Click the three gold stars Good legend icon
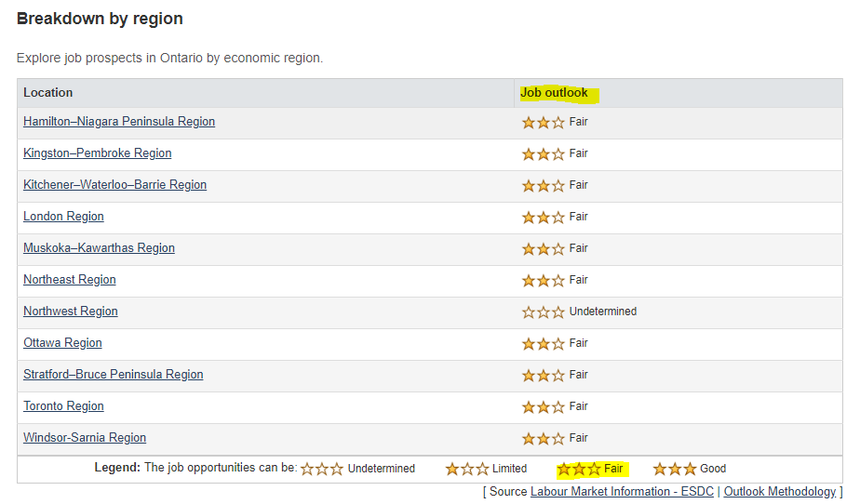The height and width of the screenshot is (504, 860). 675,470
